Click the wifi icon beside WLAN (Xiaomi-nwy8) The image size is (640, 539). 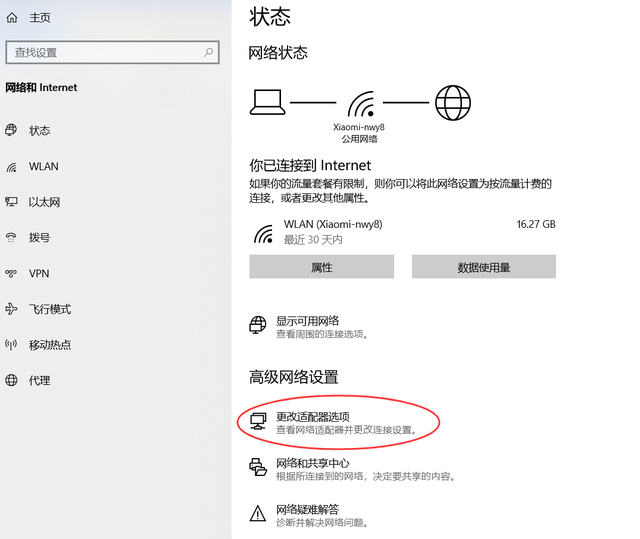(264, 233)
